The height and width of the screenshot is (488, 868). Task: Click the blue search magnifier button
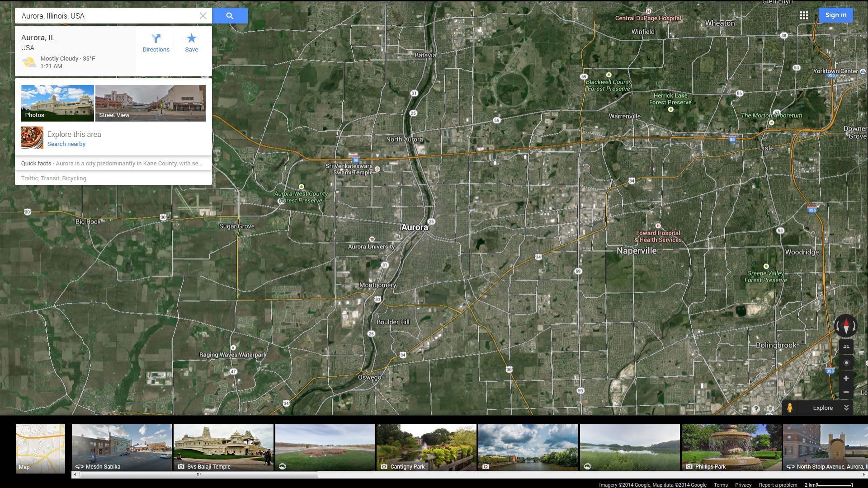(x=230, y=16)
